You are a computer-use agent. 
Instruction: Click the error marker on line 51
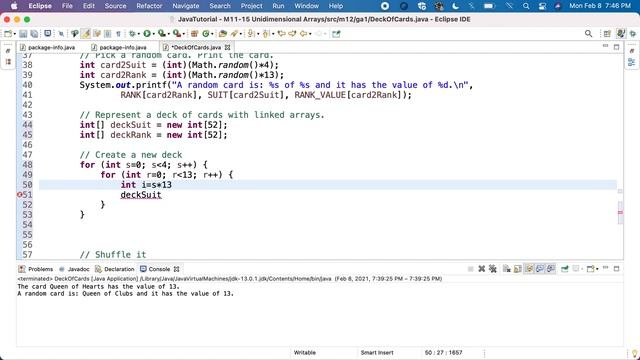(19, 195)
